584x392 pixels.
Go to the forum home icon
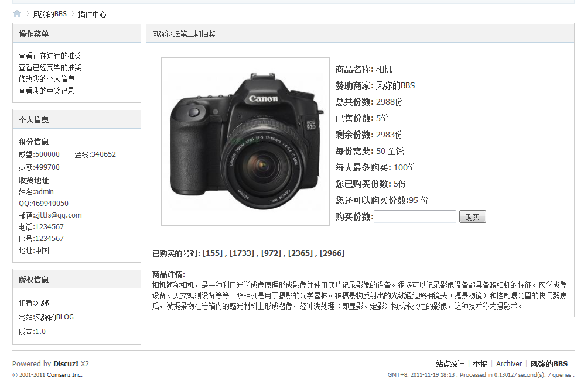[17, 14]
